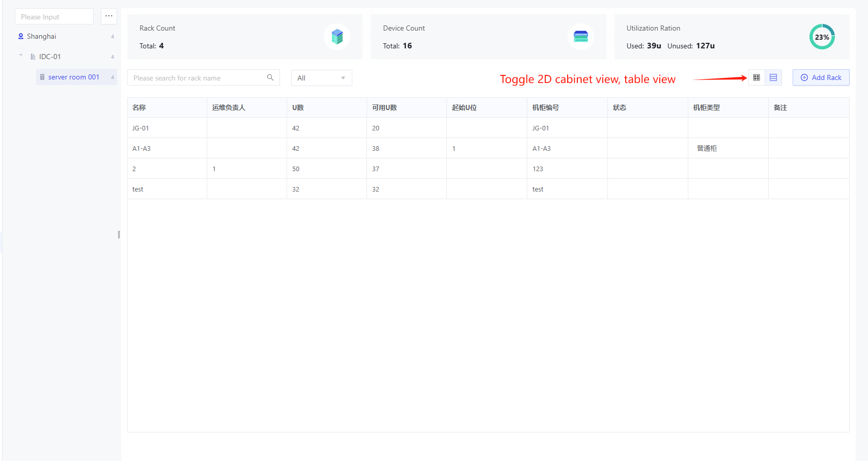Click the Device Count server icon

581,37
